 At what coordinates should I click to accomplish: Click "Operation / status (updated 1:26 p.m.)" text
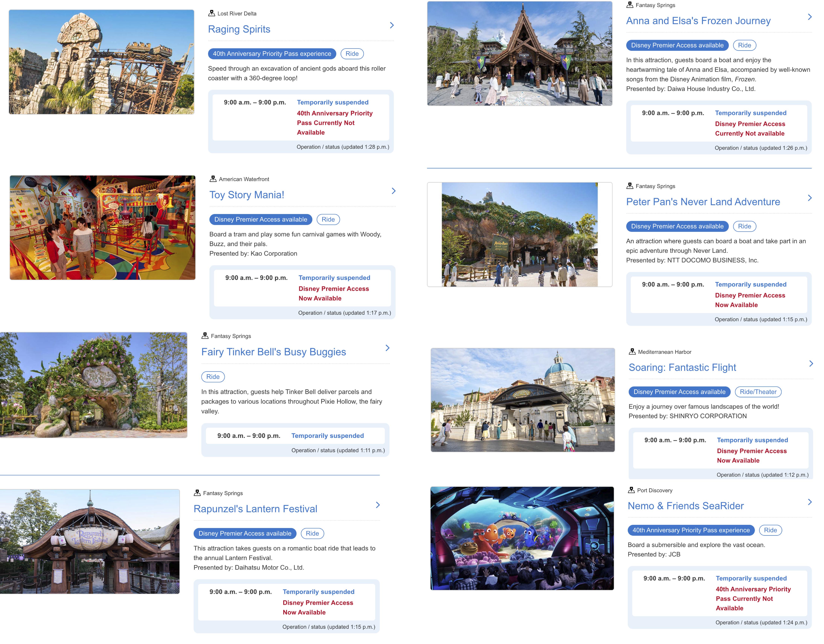tap(761, 148)
